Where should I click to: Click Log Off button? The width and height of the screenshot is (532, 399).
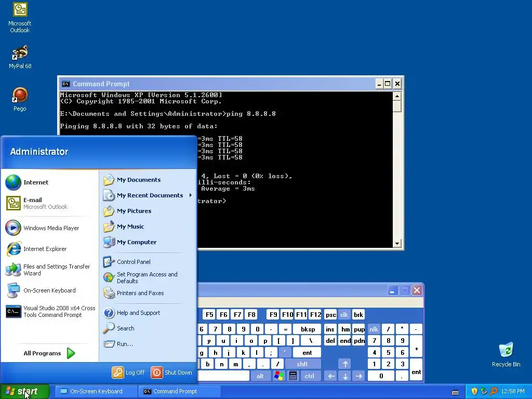(129, 372)
